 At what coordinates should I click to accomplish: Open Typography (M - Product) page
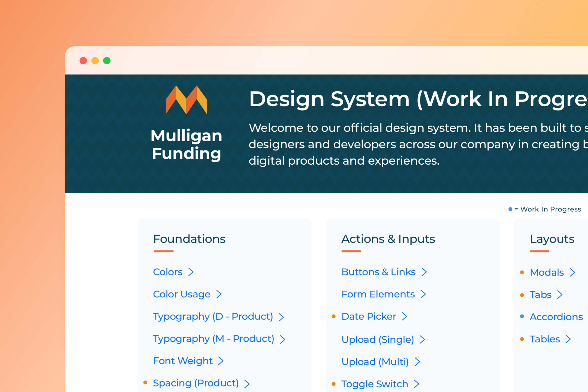click(x=213, y=339)
